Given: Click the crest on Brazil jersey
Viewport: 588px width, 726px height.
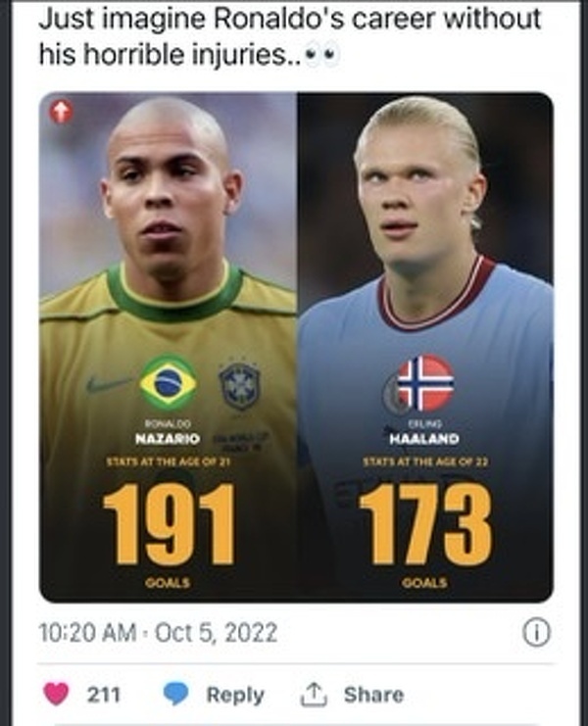Looking at the screenshot, I should 238,383.
